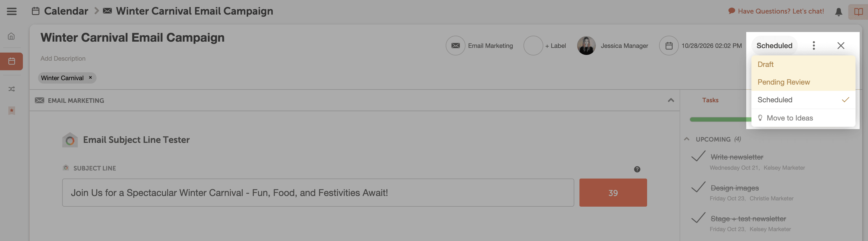Open the hamburger main menu

coord(11,11)
